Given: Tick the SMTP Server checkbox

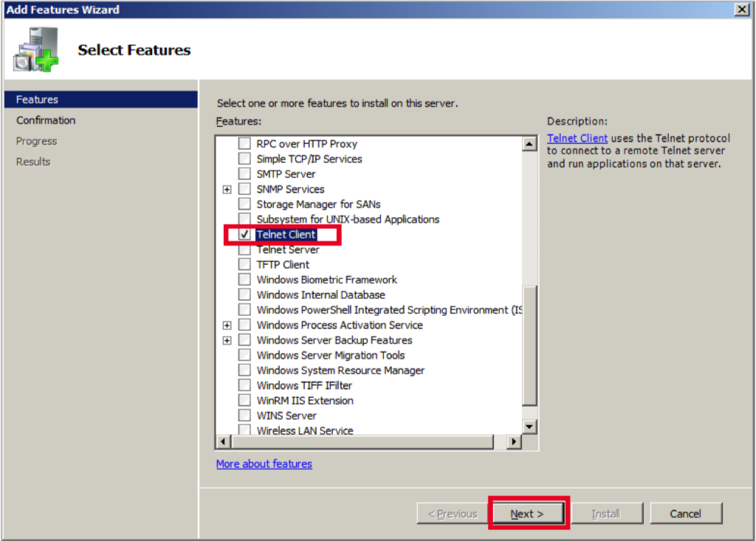Looking at the screenshot, I should pos(244,173).
